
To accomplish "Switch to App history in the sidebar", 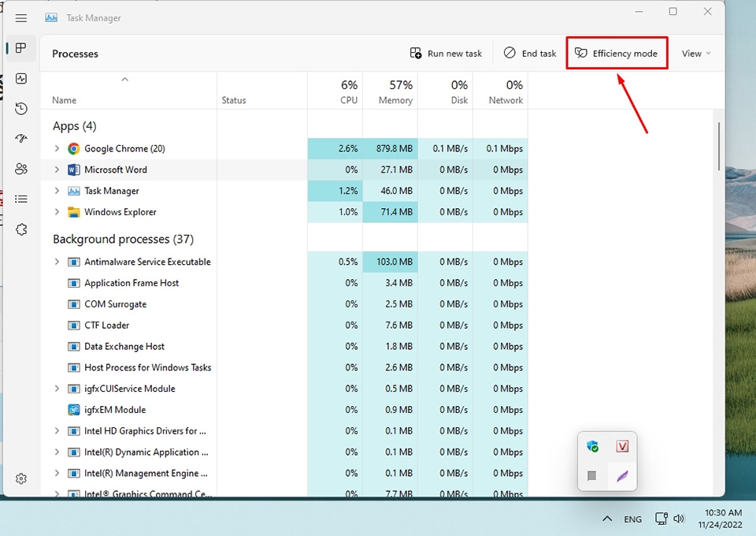I will point(21,109).
